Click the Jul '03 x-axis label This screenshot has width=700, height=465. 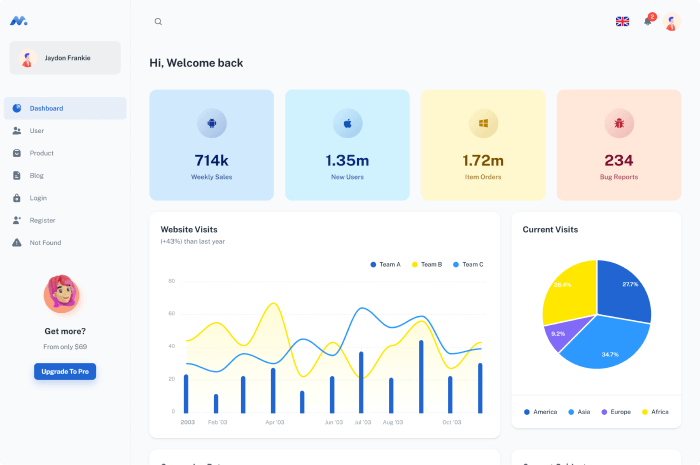pyautogui.click(x=362, y=422)
